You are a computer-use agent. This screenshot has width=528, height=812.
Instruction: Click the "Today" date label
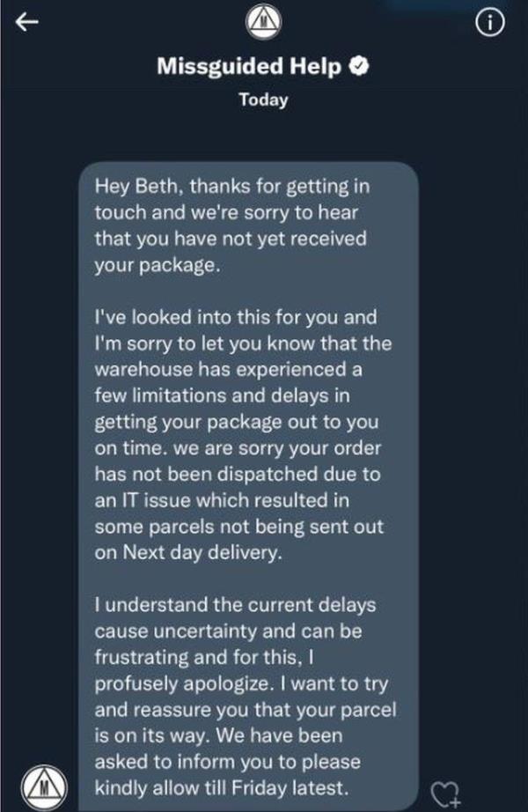(x=263, y=100)
